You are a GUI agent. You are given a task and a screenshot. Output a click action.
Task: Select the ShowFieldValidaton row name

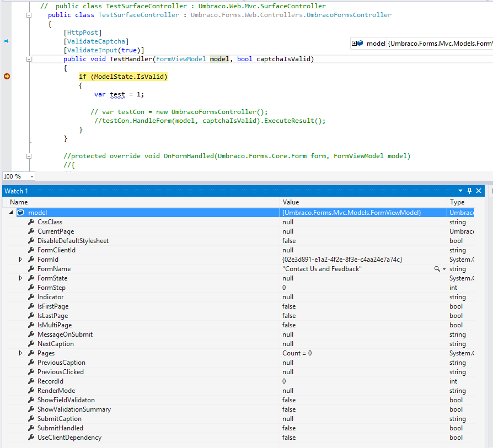click(x=66, y=400)
